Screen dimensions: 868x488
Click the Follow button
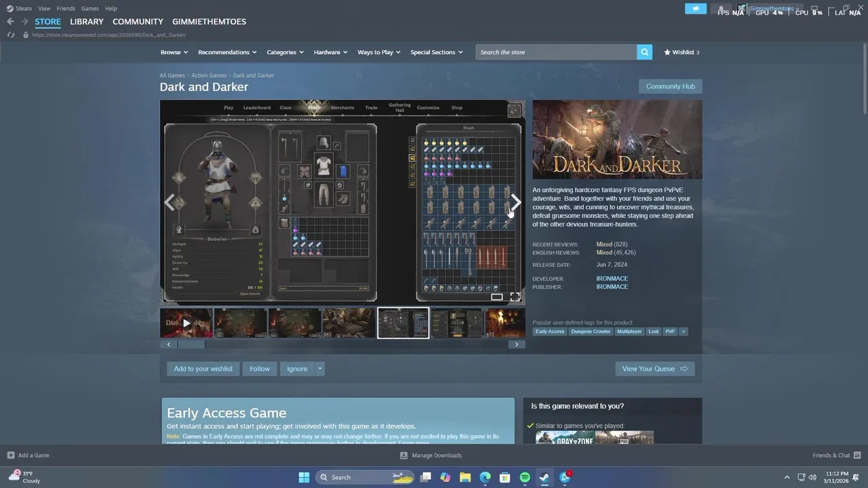(x=259, y=369)
